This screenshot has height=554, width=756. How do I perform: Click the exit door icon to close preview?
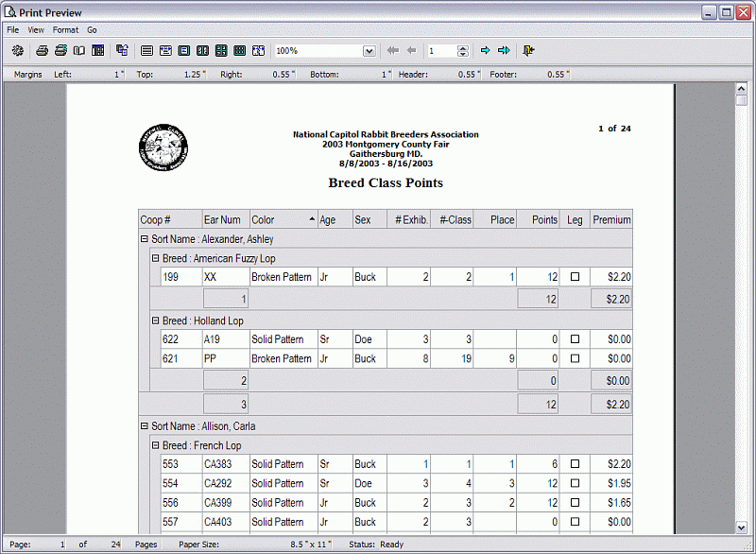coord(528,50)
